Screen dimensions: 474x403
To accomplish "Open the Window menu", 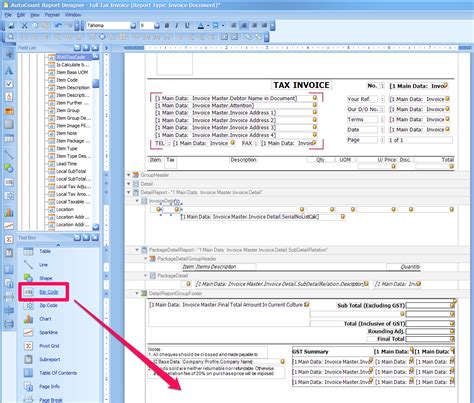I will [73, 15].
